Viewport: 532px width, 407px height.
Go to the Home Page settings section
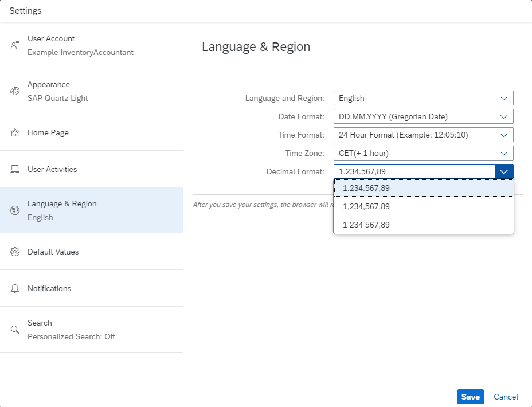pos(92,132)
